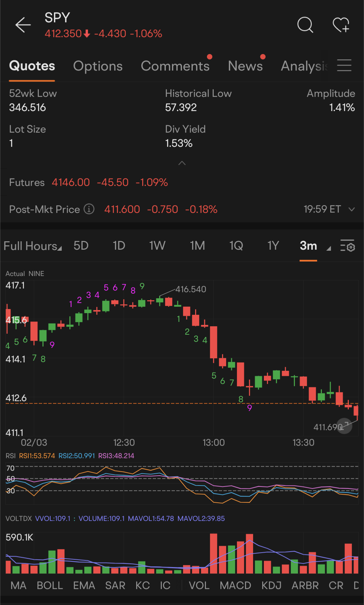
Task: Select the 1Q chart range
Action: pos(236,246)
